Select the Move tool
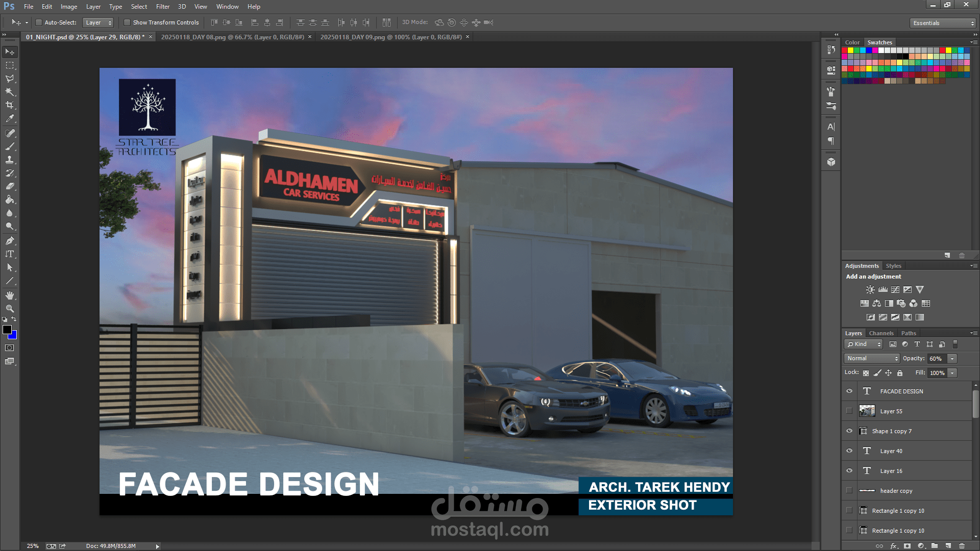This screenshot has width=980, height=551. [x=10, y=52]
